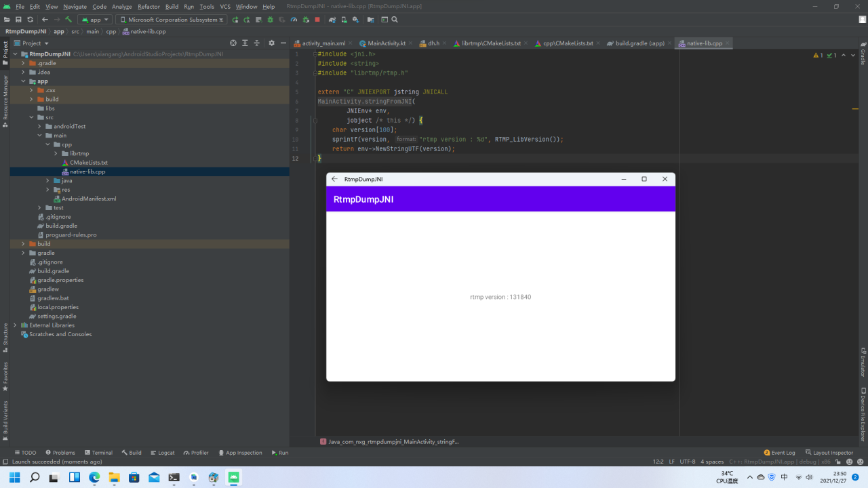This screenshot has height=488, width=868.
Task: Toggle the Structure side panel
Action: pos(5,337)
